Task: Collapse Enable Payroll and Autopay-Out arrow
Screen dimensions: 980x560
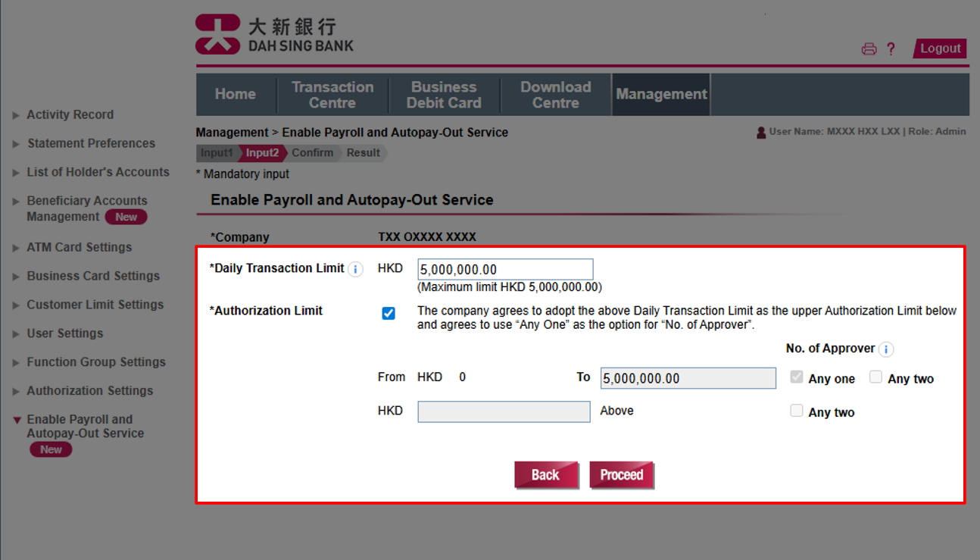Action: coord(17,421)
